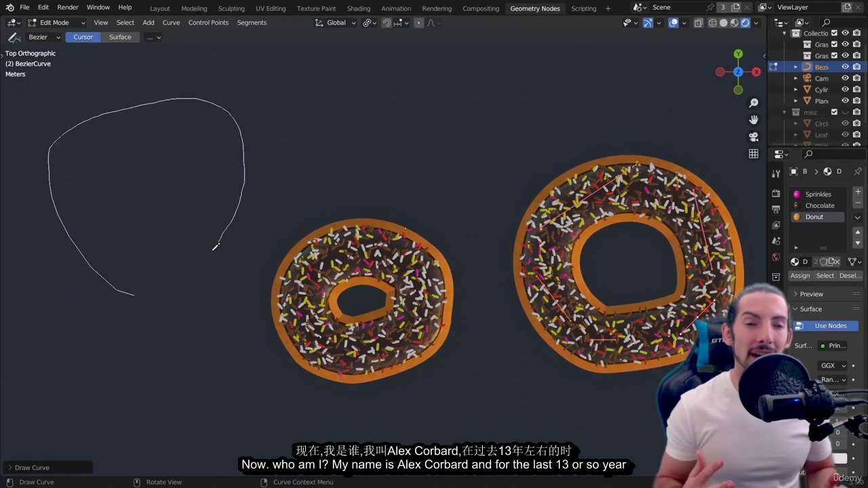Click the Assign button

click(x=800, y=276)
